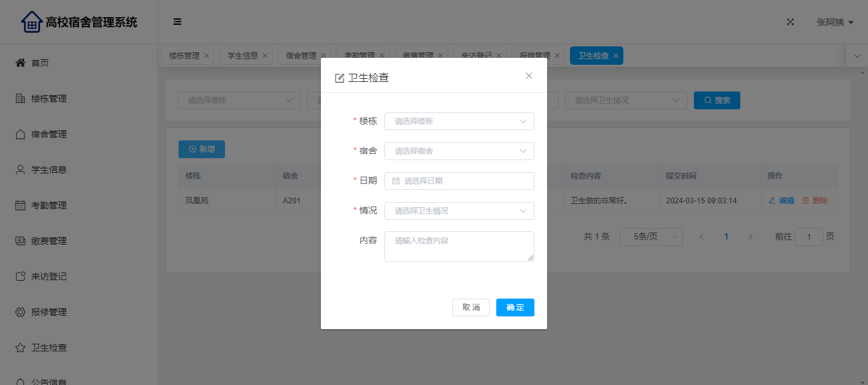Click the 首页 home icon in sidebar
868x385 pixels.
click(20, 63)
